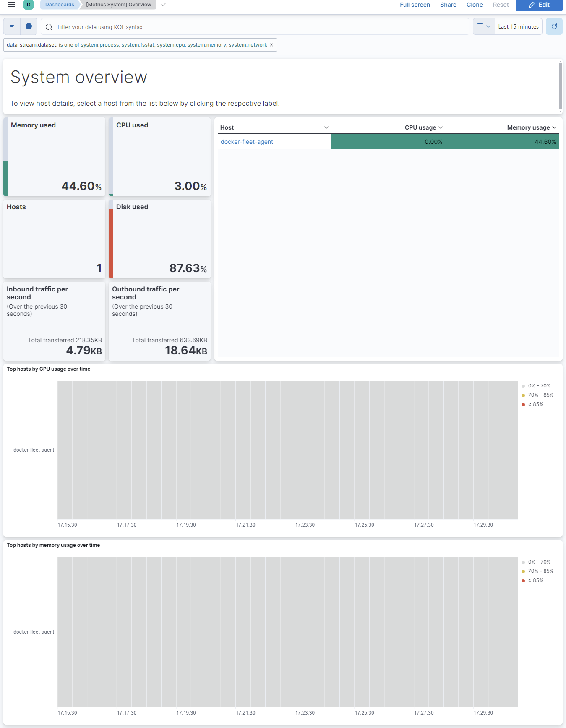Open the docker-fleet-agent host link
566x728 pixels.
coord(247,142)
